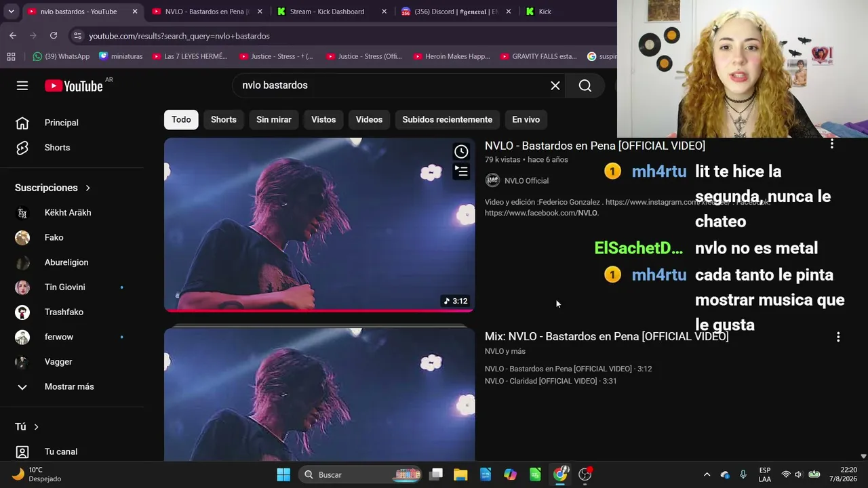Toggle microphone tray icon
This screenshot has height=488, width=868.
tap(743, 474)
